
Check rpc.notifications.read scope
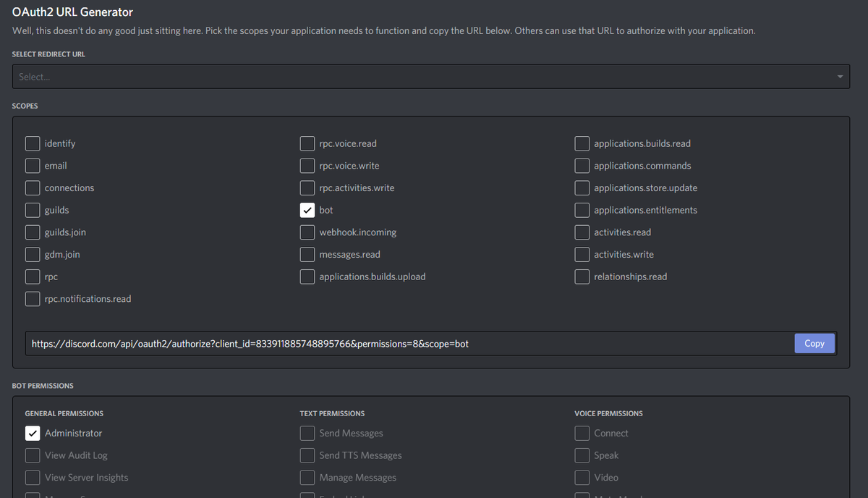pos(33,299)
